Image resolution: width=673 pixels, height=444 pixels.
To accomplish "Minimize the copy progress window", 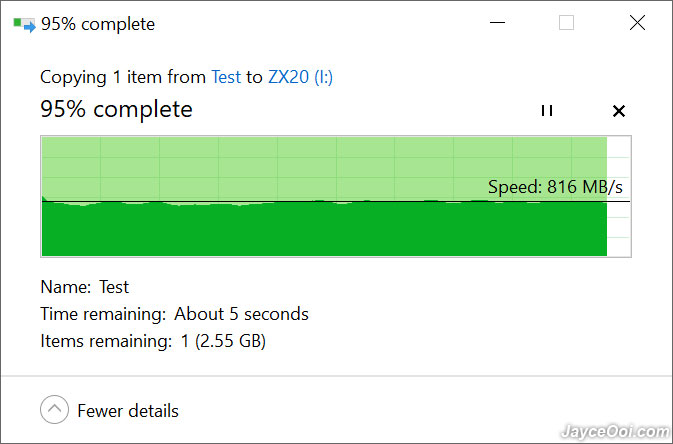I will pyautogui.click(x=497, y=22).
